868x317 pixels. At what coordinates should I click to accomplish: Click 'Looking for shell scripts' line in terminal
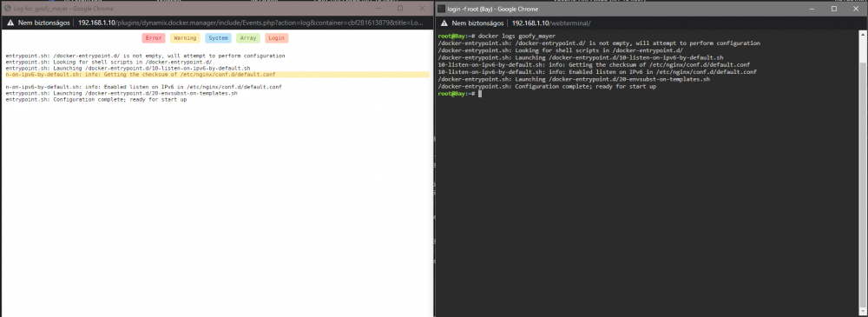(x=560, y=50)
